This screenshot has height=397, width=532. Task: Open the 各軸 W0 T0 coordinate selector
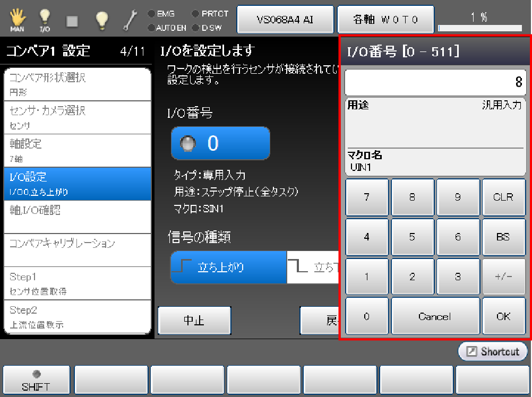click(385, 20)
